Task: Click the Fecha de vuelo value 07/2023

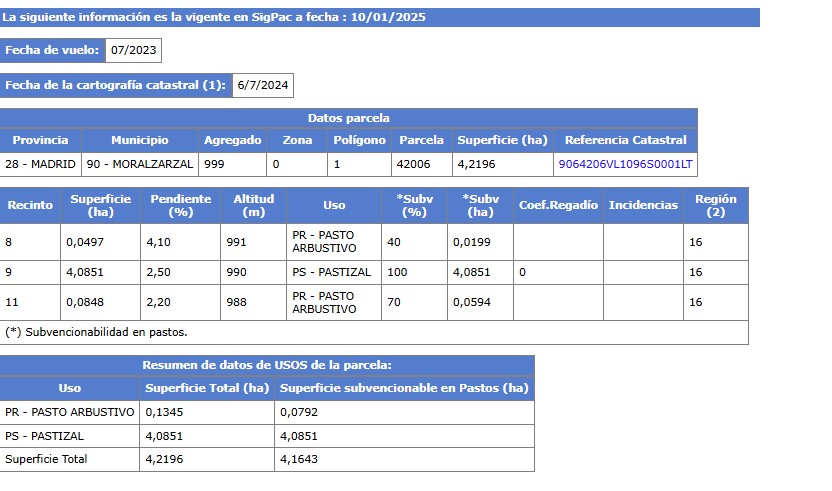Action: (134, 50)
